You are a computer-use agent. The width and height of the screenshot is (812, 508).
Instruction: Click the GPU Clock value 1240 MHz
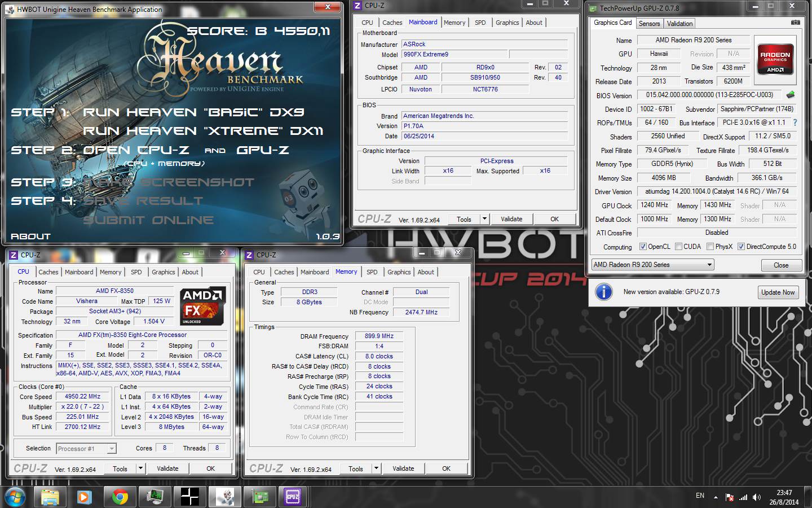click(x=654, y=205)
